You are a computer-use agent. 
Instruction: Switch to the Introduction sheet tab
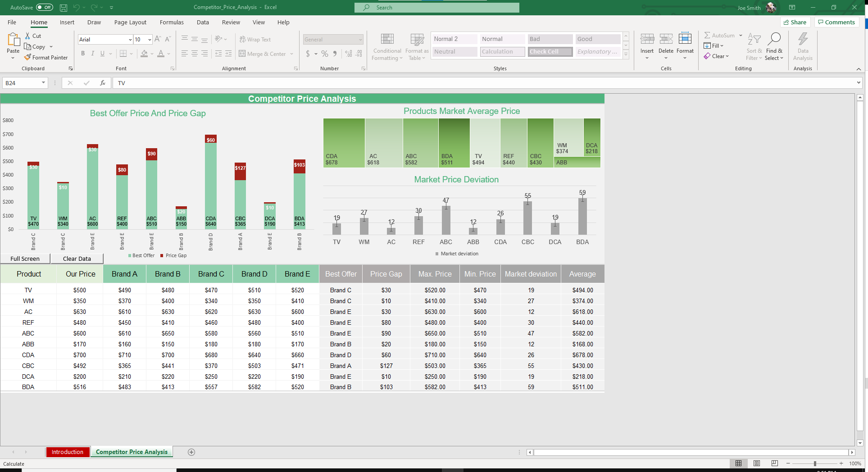[x=68, y=452]
